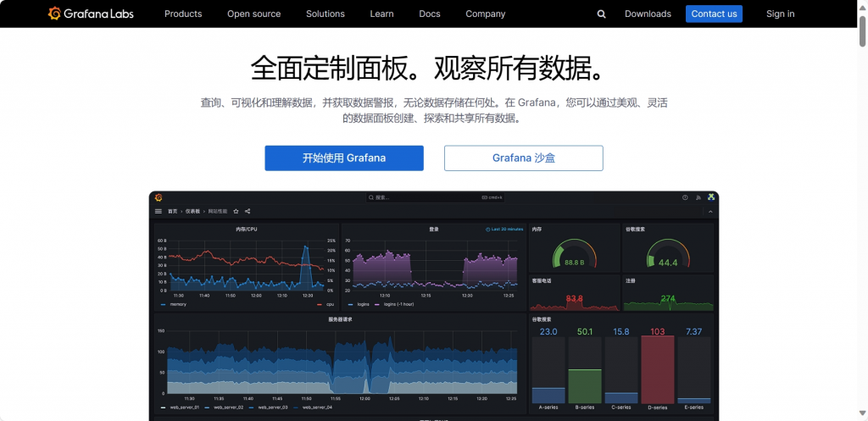
Task: Click the 注册 panel title
Action: (631, 281)
